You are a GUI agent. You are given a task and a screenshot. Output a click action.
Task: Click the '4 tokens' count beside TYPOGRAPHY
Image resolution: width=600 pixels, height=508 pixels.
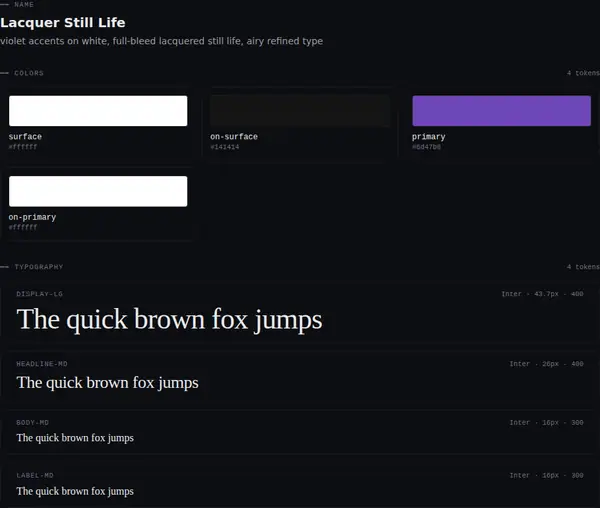[583, 267]
